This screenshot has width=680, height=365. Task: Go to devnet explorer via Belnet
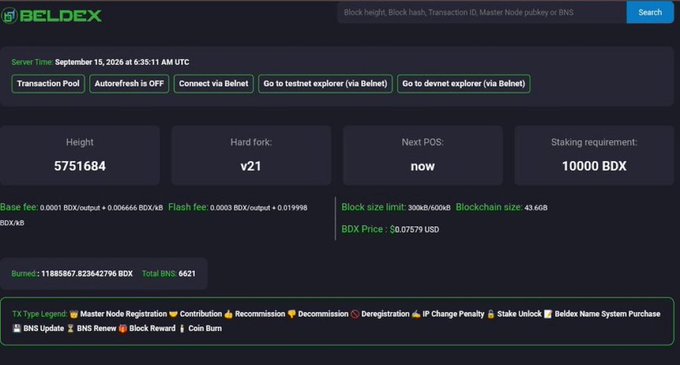click(464, 84)
